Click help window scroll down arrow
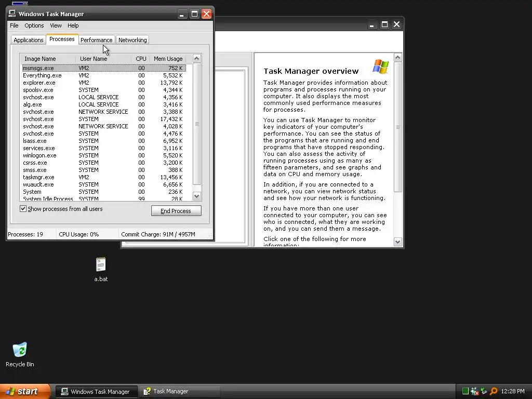This screenshot has height=399, width=532. click(397, 242)
